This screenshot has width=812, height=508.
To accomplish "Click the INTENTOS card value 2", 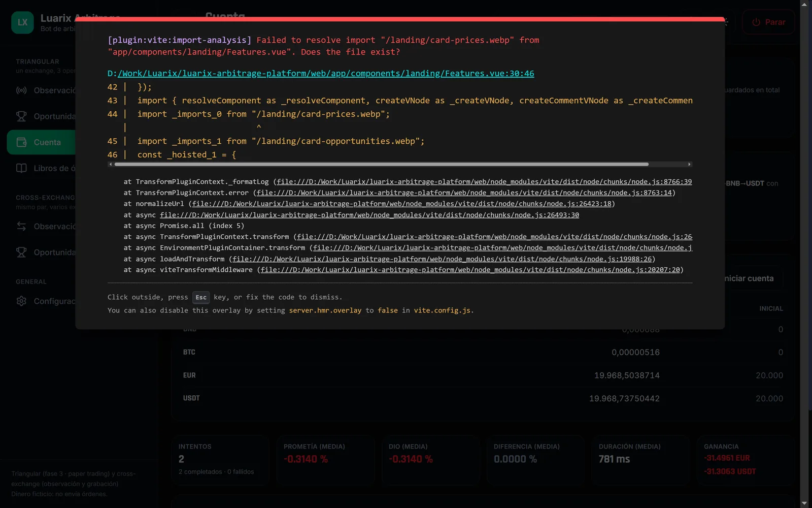I will tap(181, 459).
